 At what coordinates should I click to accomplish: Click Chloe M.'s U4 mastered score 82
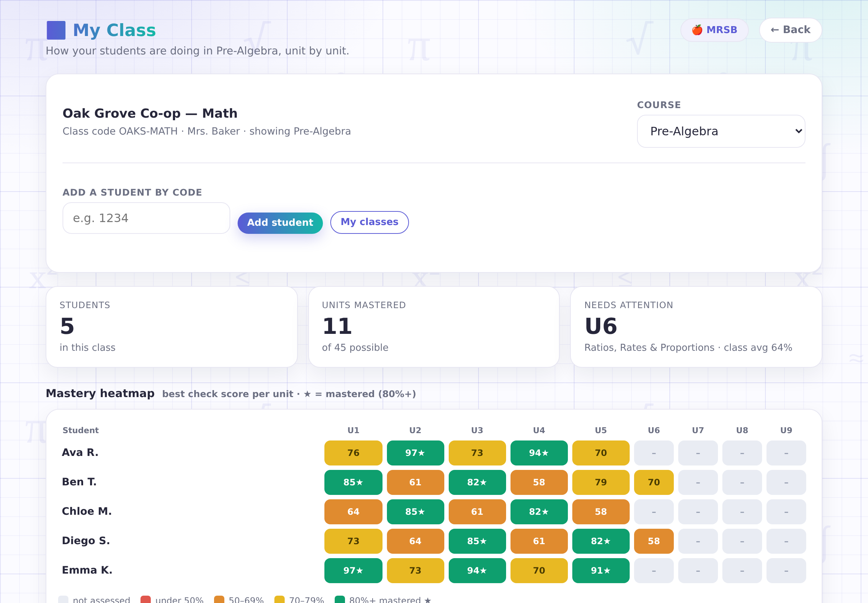539,512
